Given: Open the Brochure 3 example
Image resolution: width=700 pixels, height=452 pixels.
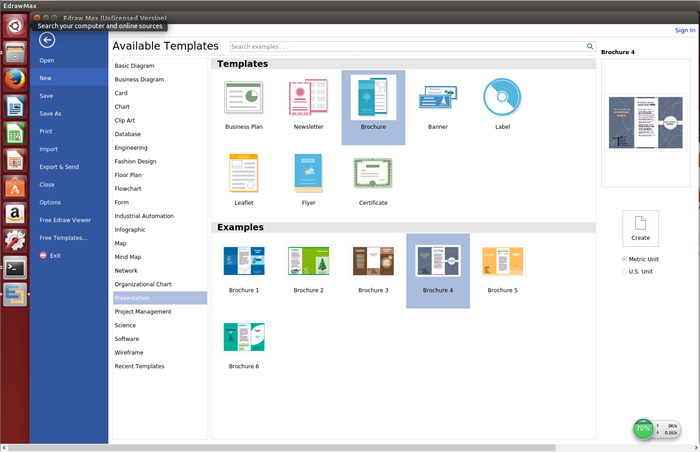Looking at the screenshot, I should 373,261.
